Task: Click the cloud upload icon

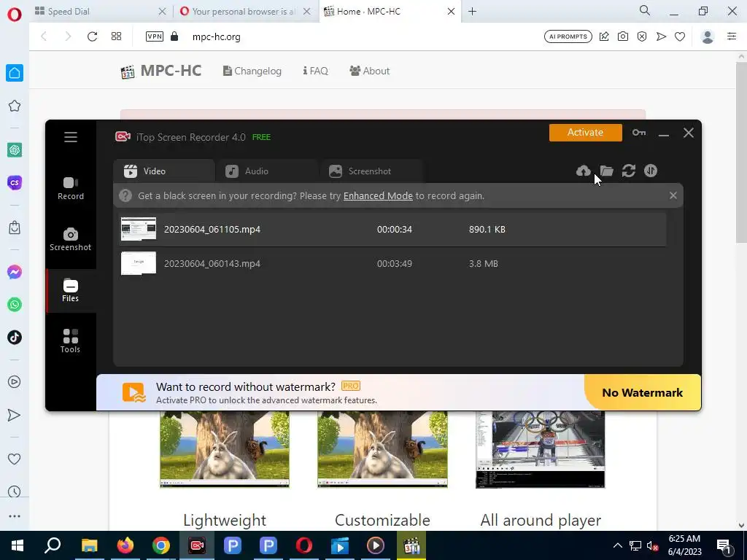Action: [x=583, y=171]
